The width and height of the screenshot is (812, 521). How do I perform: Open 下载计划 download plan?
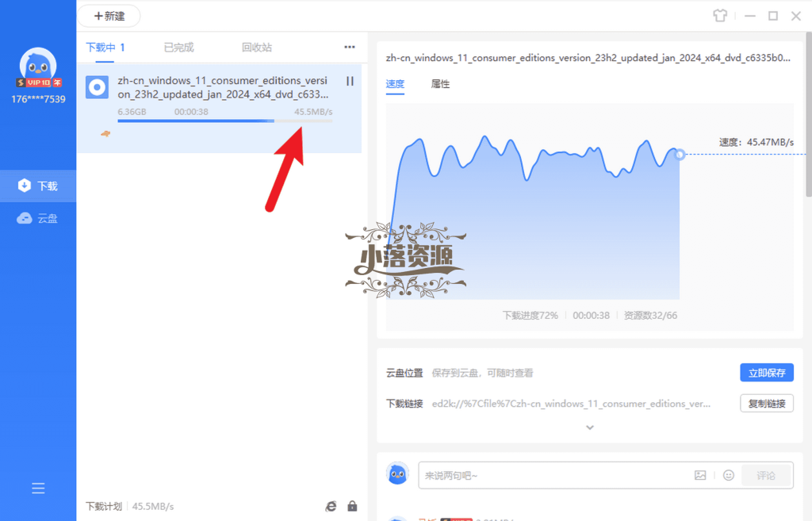tap(104, 507)
